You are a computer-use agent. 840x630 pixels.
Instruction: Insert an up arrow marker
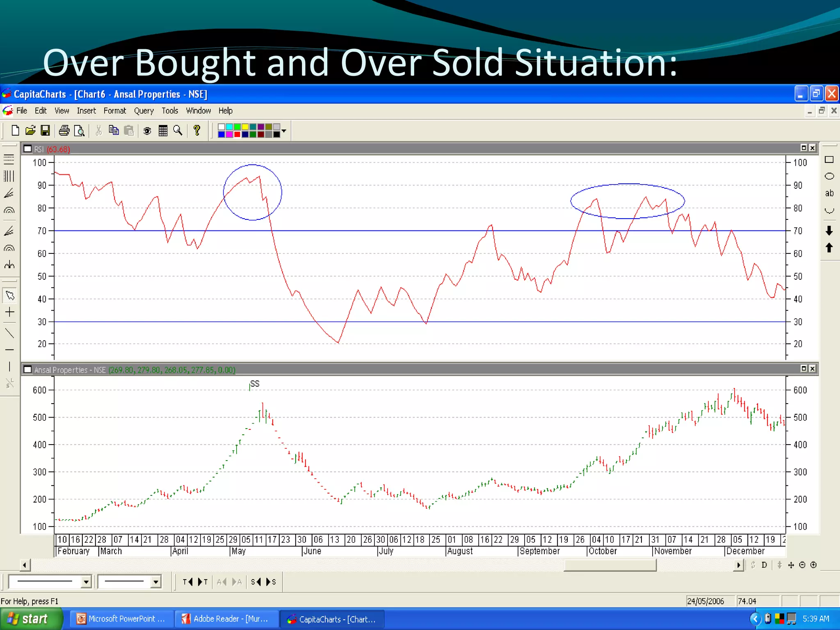(829, 247)
